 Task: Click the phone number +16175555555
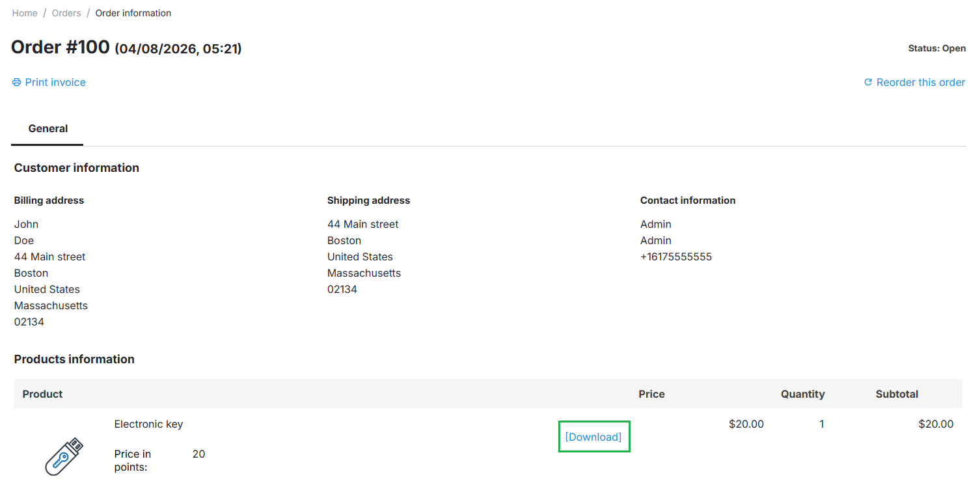point(676,256)
